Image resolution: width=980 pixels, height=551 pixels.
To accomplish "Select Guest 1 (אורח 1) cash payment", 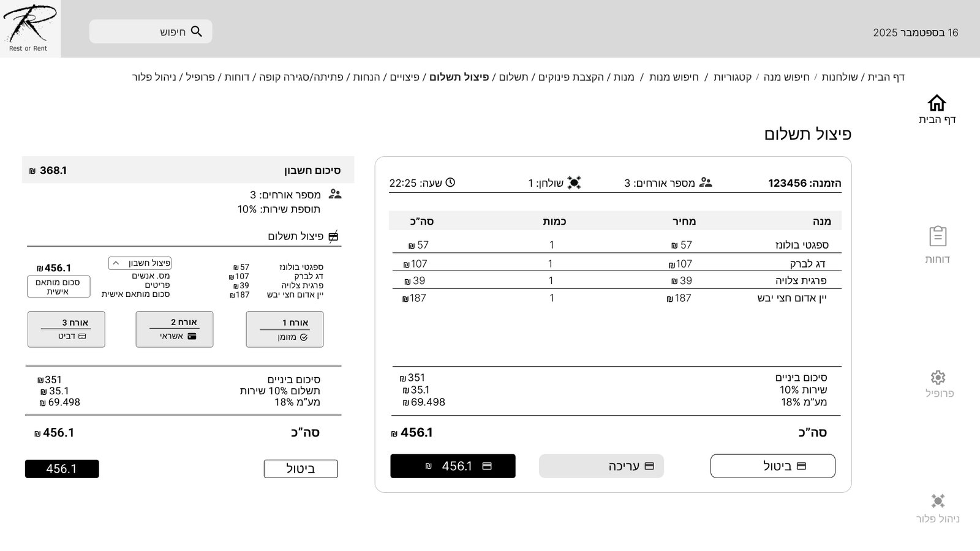I will point(285,329).
